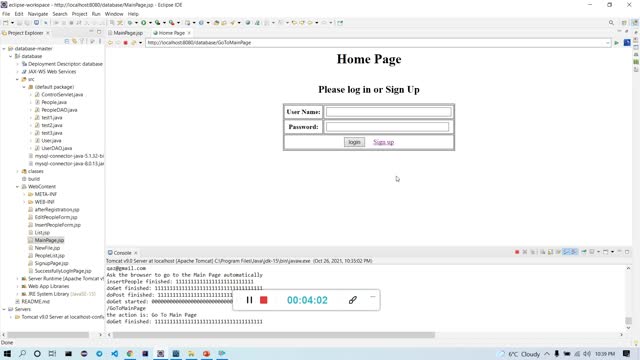Toggle Word Wrap in console toolbar

pyautogui.click(x=558, y=252)
